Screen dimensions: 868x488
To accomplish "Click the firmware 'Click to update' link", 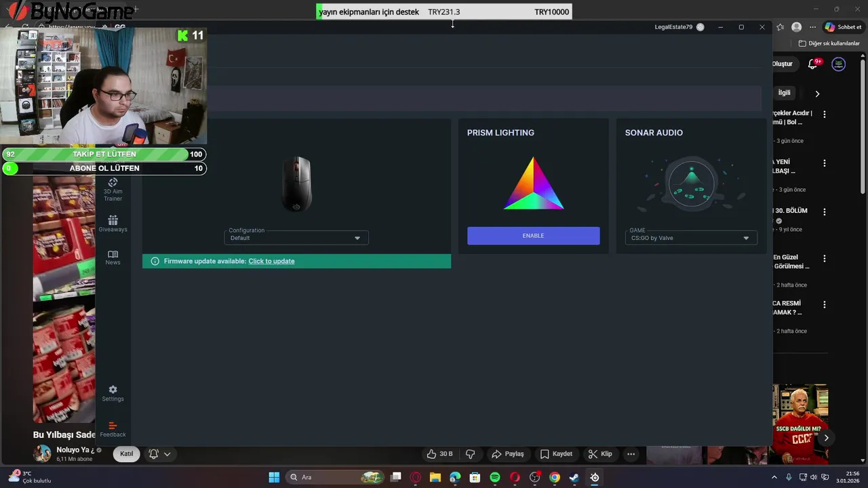I will click(271, 261).
